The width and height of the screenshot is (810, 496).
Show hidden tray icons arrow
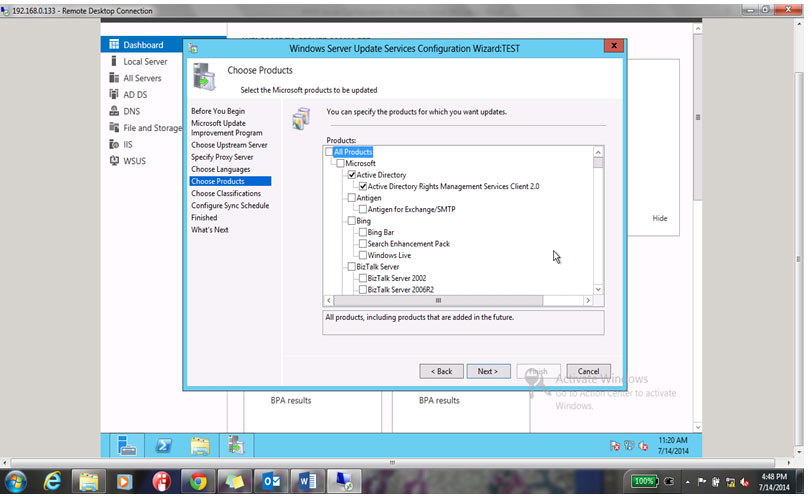688,482
